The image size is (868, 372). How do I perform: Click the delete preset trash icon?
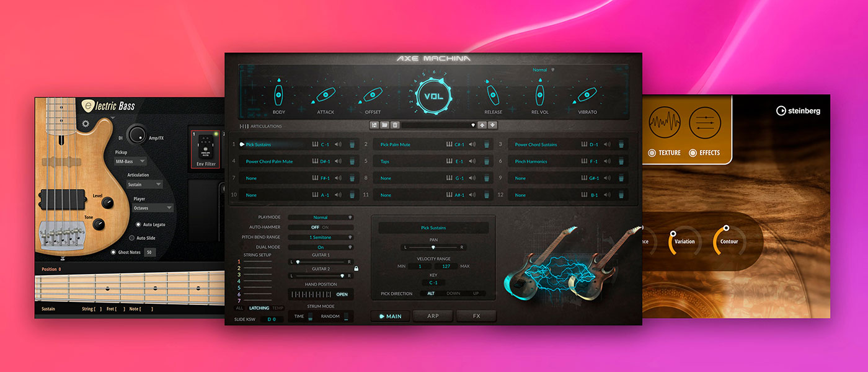point(394,125)
